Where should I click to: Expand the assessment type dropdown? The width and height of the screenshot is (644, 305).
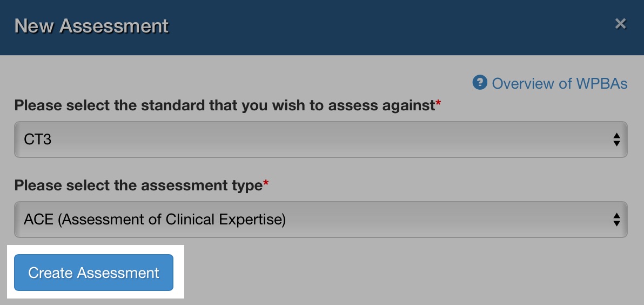(321, 220)
